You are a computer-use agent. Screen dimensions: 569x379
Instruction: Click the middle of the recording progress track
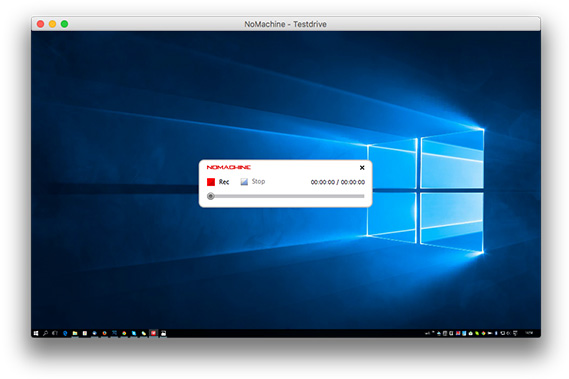point(286,196)
